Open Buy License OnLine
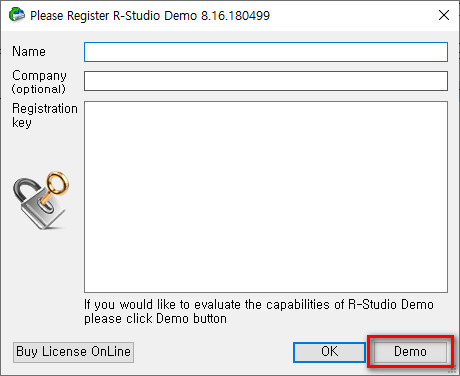 [73, 352]
